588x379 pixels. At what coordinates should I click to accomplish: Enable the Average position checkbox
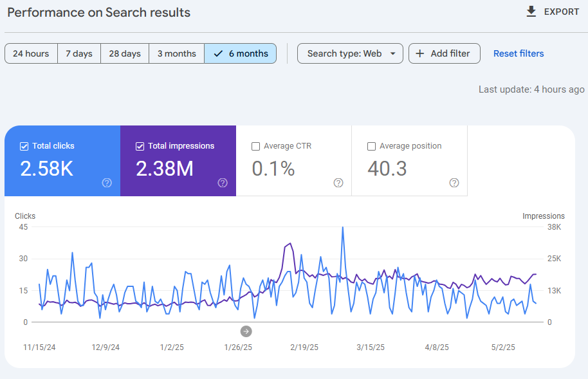pyautogui.click(x=371, y=146)
